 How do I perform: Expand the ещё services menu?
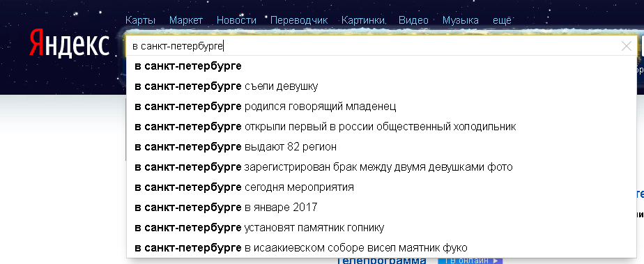tap(502, 20)
